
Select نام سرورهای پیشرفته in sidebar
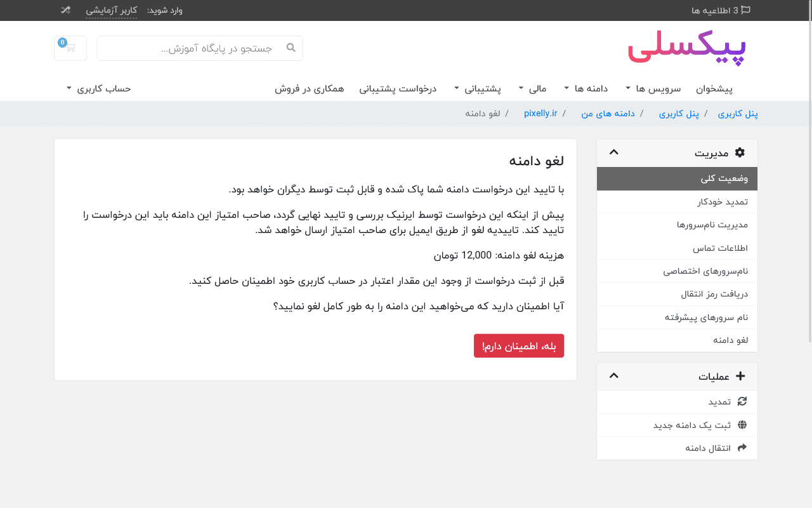[x=677, y=317]
